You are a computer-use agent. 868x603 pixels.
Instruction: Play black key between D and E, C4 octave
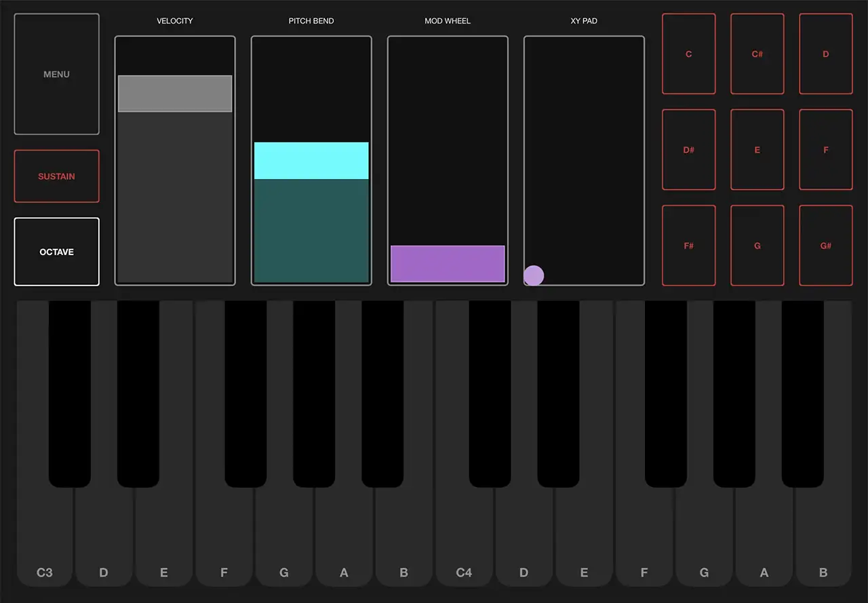pos(558,393)
